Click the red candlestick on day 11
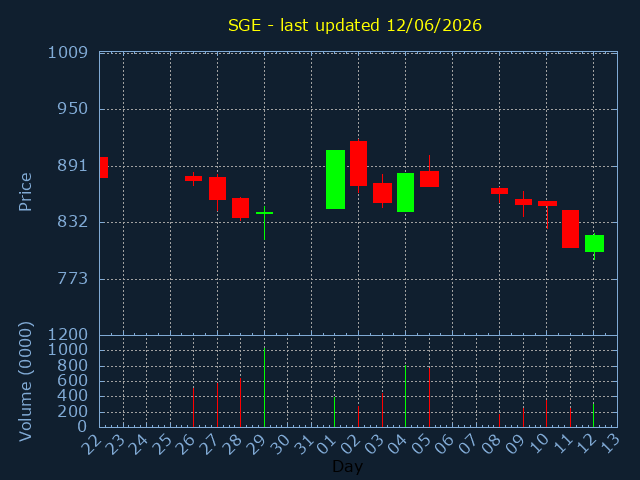This screenshot has height=480, width=640. tap(570, 229)
